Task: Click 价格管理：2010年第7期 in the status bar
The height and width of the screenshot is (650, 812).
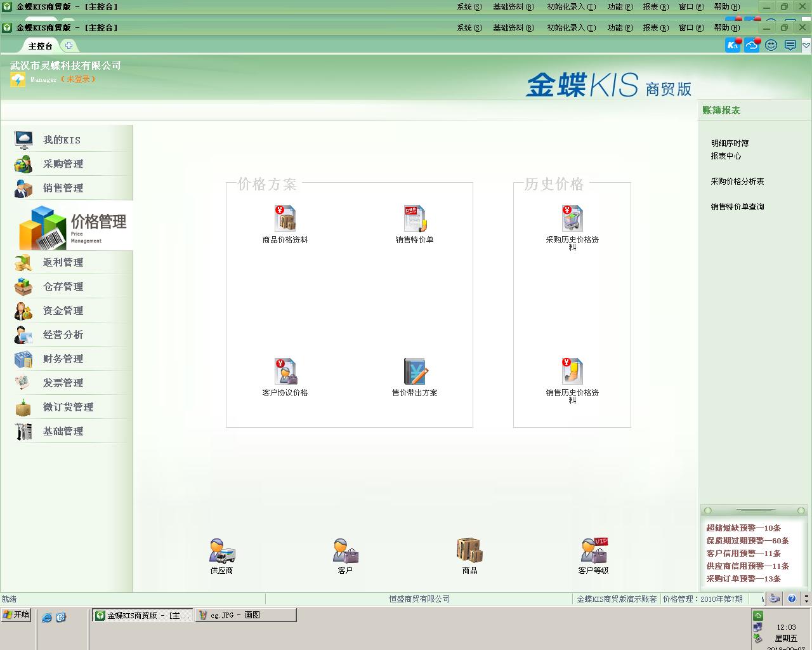Action: point(702,599)
